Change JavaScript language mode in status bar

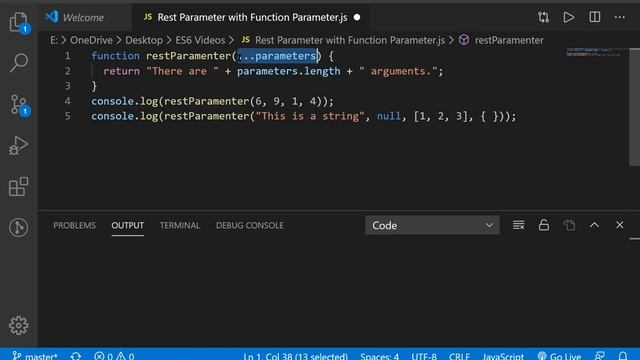(x=503, y=356)
